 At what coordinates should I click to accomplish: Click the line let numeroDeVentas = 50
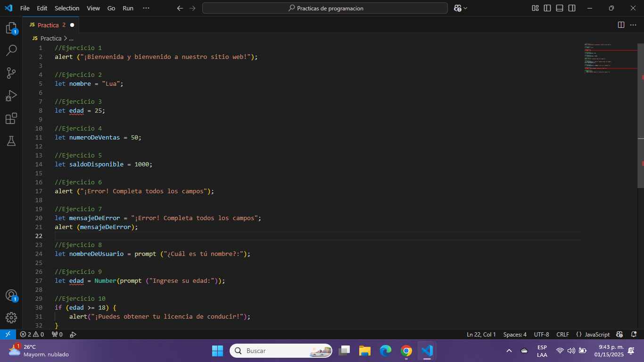point(98,137)
